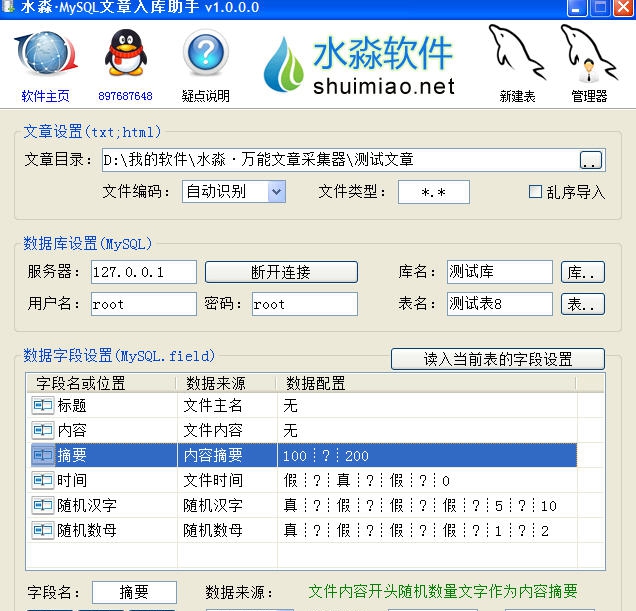Click the app icon in title bar
Viewport: 636px width, 611px height.
(6, 6)
